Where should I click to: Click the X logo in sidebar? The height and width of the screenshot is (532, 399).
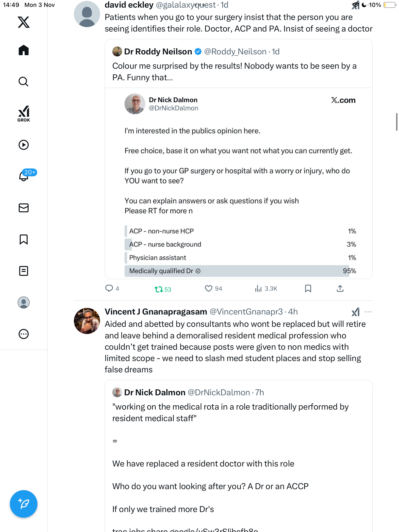[24, 22]
